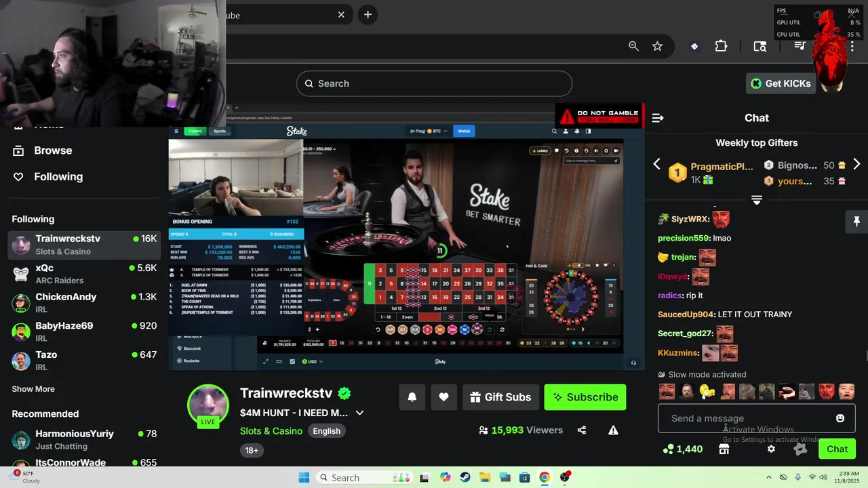Open the Windows Start menu
868x488 pixels.
[304, 478]
